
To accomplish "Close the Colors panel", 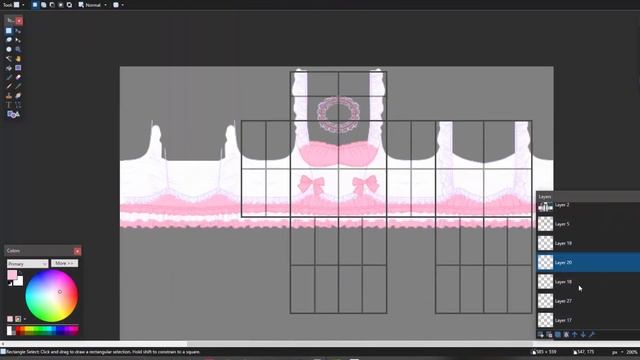I will click(77, 251).
